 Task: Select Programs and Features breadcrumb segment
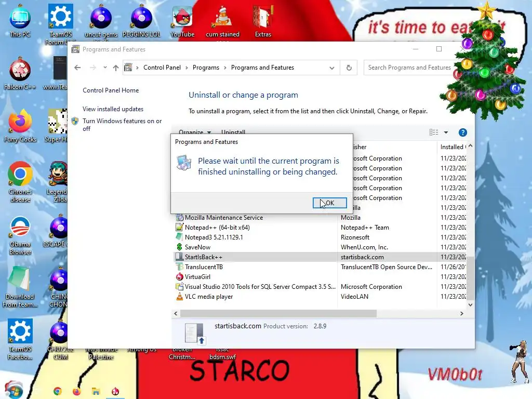click(262, 68)
